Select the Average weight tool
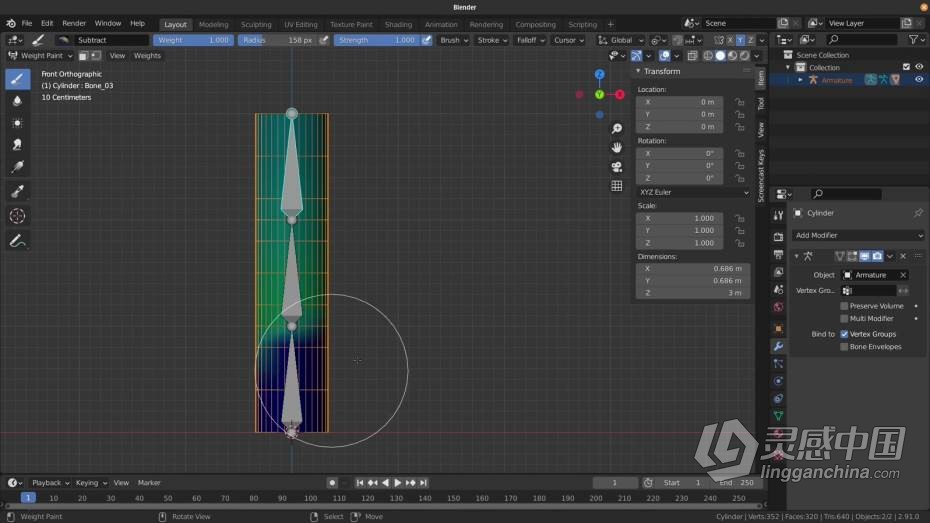Viewport: 930px width, 523px height. click(17, 123)
